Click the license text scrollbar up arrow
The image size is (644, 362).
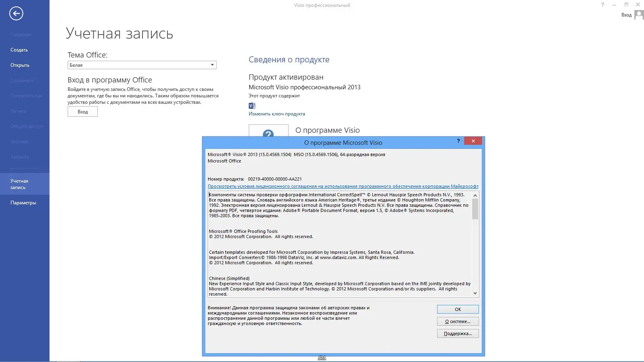point(475,195)
